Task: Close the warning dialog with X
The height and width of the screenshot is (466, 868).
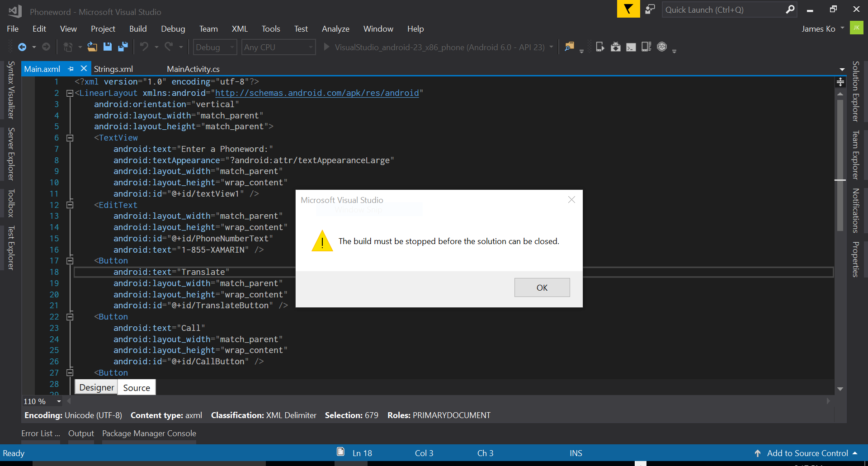Action: (x=571, y=200)
